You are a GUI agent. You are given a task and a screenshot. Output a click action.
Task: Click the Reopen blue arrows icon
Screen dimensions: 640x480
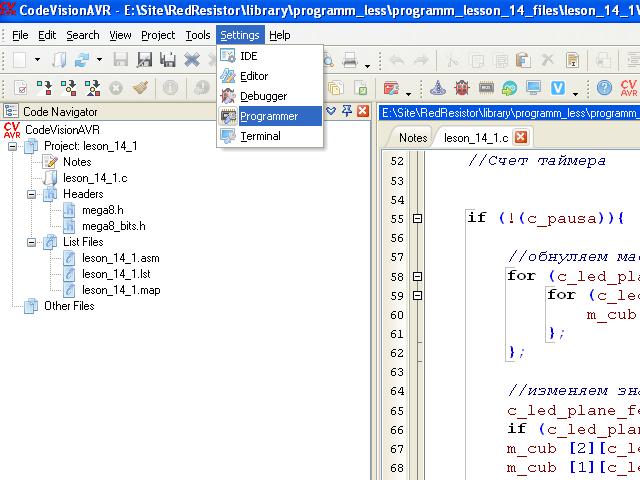click(x=82, y=60)
